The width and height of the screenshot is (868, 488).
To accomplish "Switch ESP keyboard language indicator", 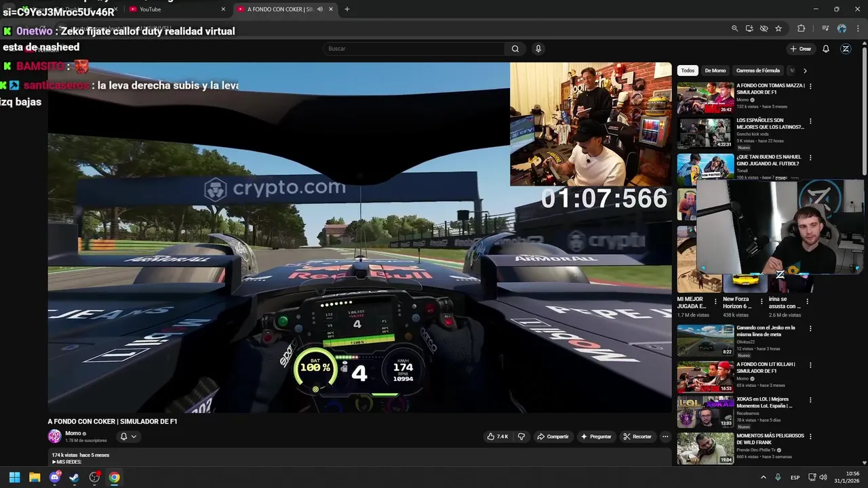I will pos(795,478).
